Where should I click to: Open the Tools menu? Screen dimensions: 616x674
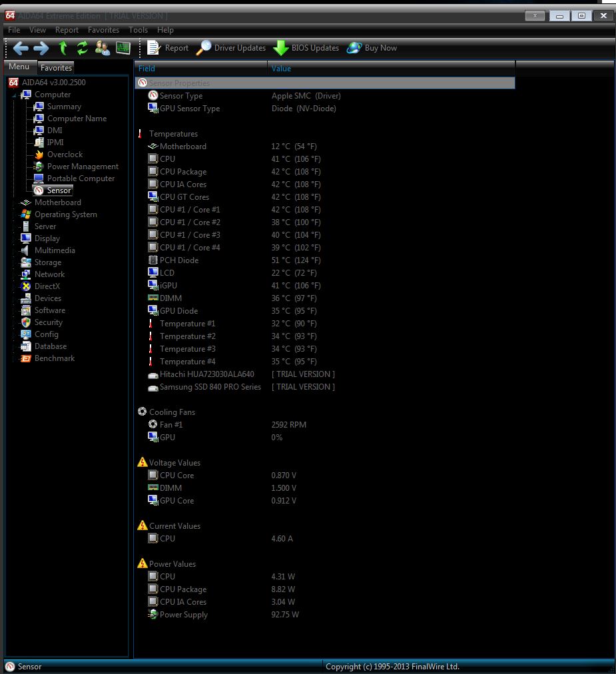click(x=138, y=30)
